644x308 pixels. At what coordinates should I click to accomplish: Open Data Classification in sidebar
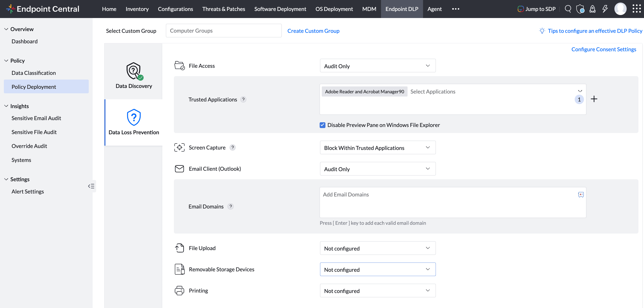[x=33, y=73]
